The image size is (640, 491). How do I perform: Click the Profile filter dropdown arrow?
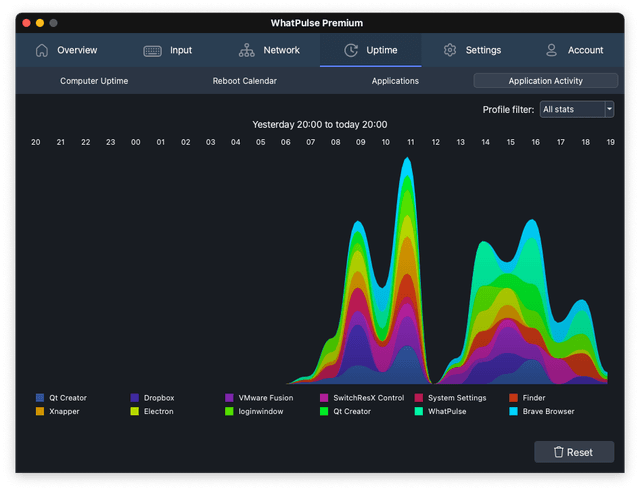click(608, 109)
